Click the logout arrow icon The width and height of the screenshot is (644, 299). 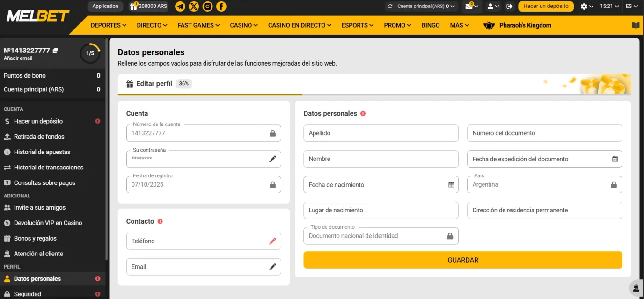click(x=510, y=7)
